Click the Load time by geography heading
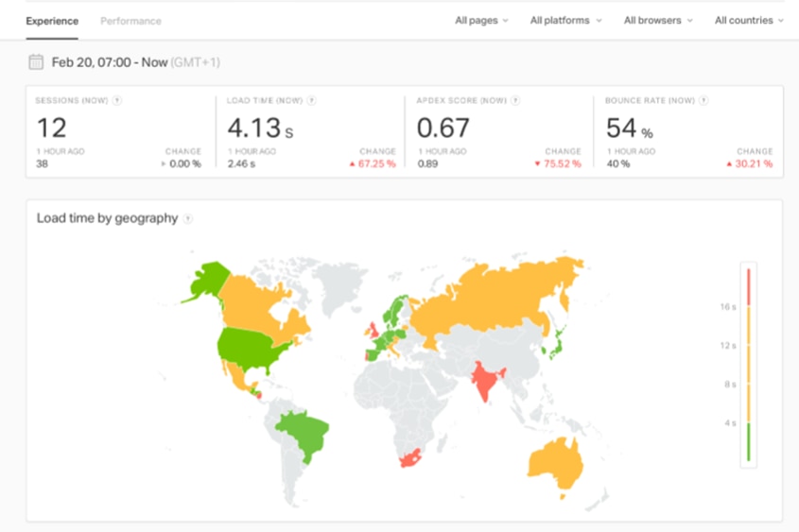799x532 pixels. tap(107, 218)
